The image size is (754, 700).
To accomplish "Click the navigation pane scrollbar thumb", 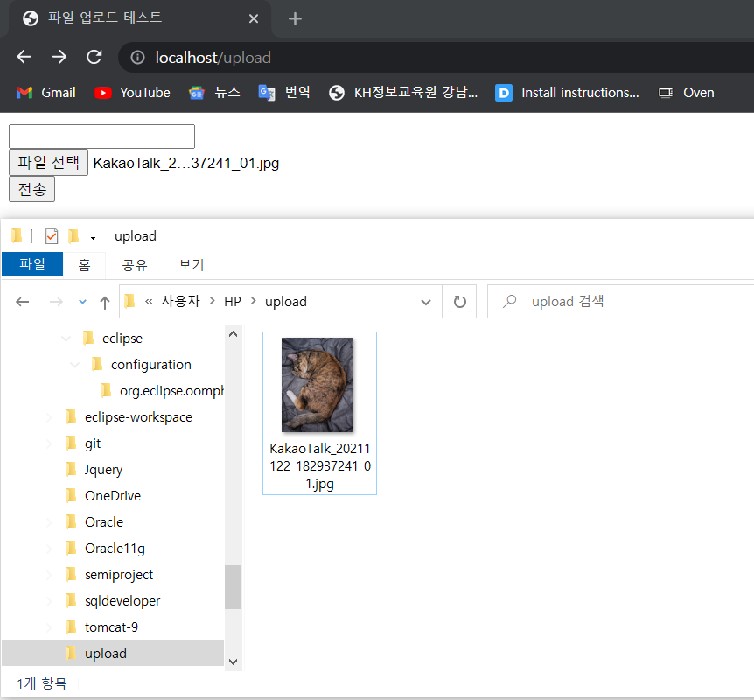I will (x=234, y=587).
